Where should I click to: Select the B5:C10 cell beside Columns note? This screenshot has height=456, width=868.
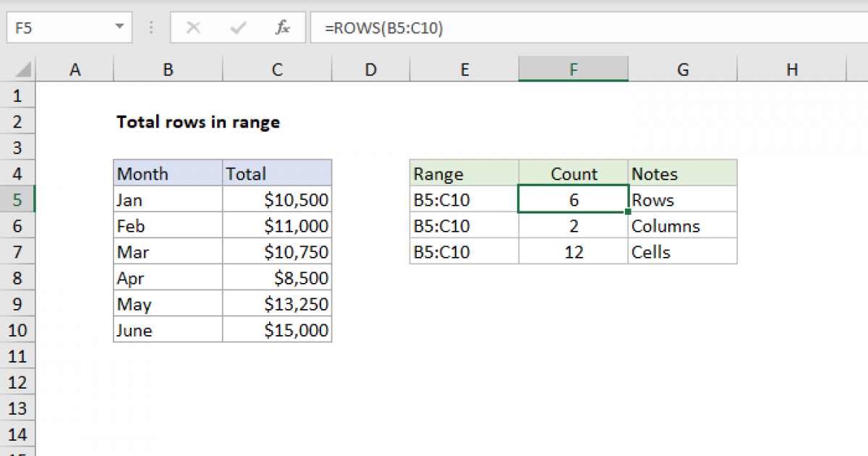pyautogui.click(x=464, y=225)
